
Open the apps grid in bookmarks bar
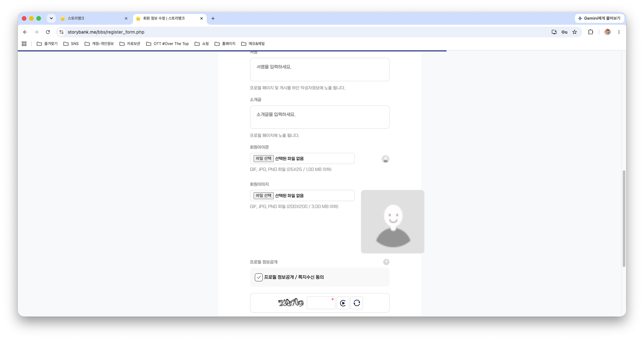24,44
